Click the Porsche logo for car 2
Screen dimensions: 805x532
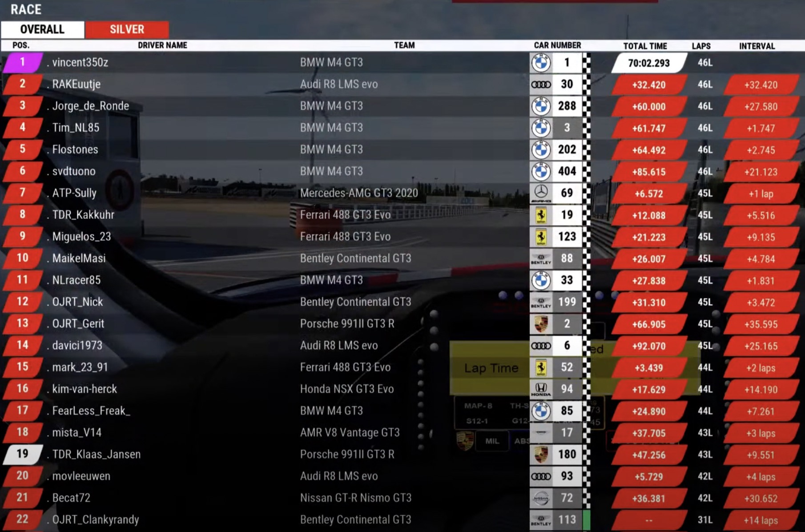click(541, 324)
